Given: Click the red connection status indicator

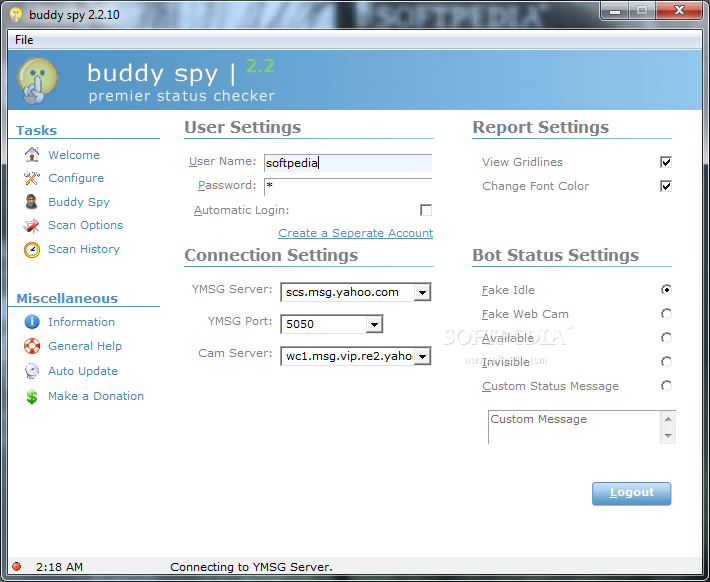Looking at the screenshot, I should click(x=17, y=566).
